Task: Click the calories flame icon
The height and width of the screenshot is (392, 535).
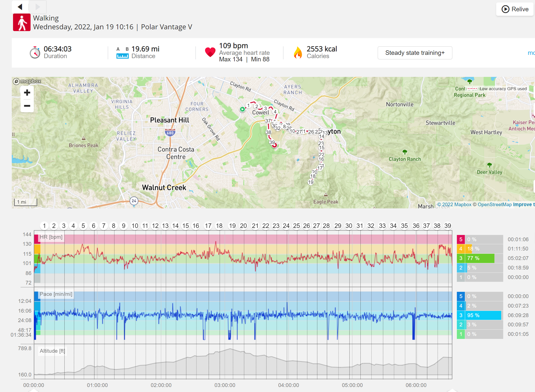Action: 298,53
